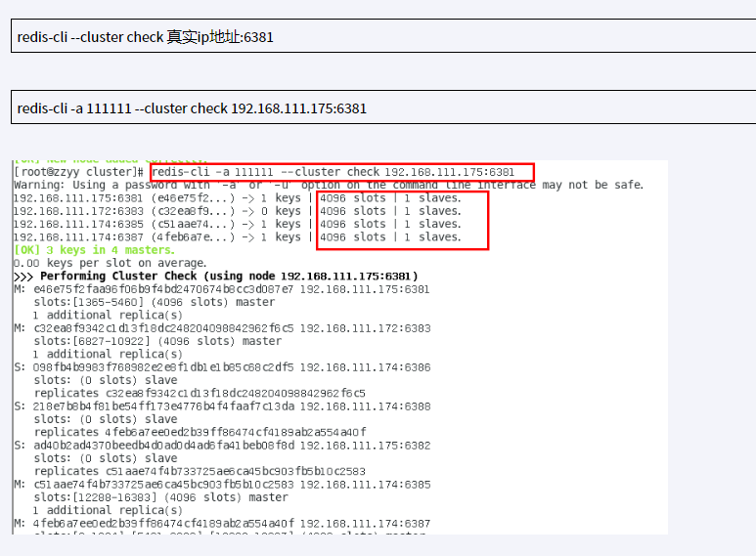Click the 'slots:[1365-5460] (4096 slots) master' line

pyautogui.click(x=155, y=302)
